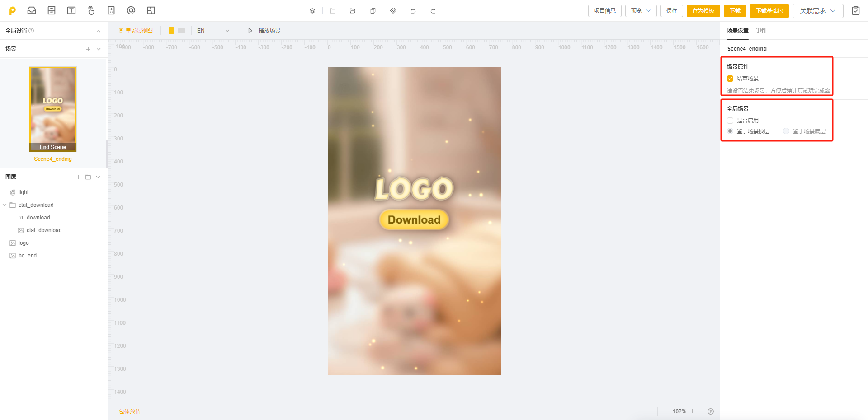Expand the 预览 dropdown button
The height and width of the screenshot is (420, 868).
641,11
